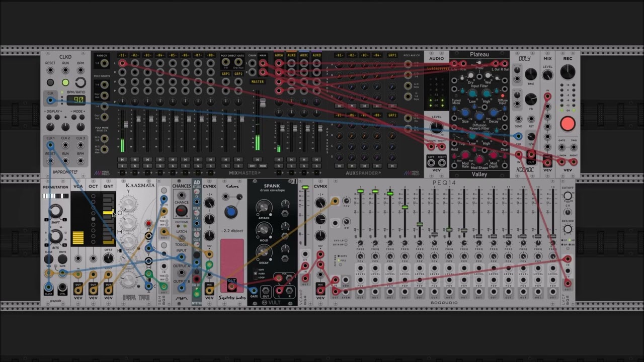Open the GRP1 group label on MixMaster
The width and height of the screenshot is (644, 362).
pos(225,74)
